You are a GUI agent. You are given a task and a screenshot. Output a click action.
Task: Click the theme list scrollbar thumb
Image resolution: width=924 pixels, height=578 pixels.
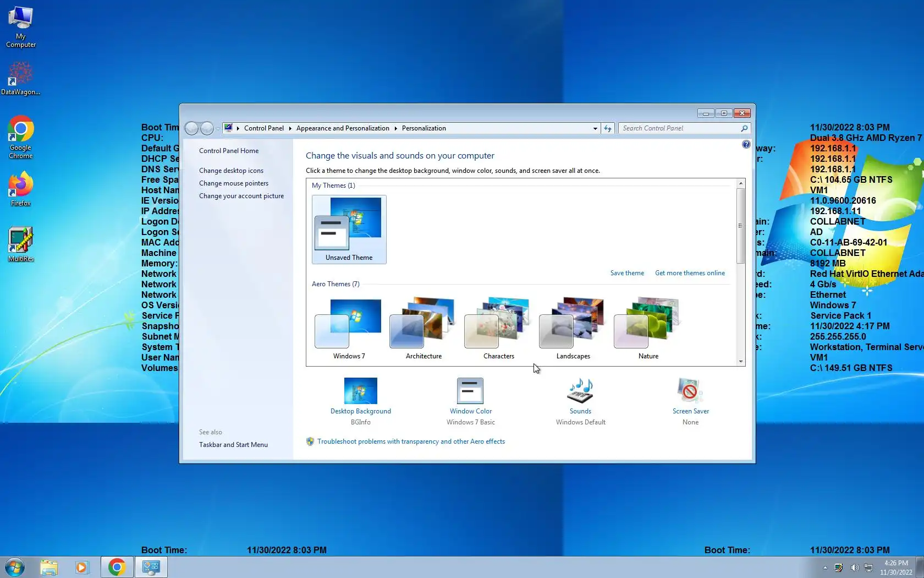pyautogui.click(x=741, y=226)
